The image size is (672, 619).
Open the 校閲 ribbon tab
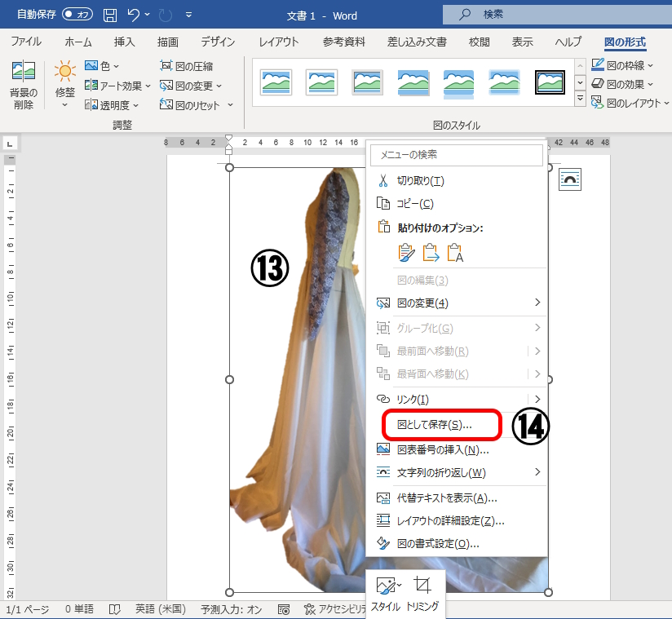(480, 42)
